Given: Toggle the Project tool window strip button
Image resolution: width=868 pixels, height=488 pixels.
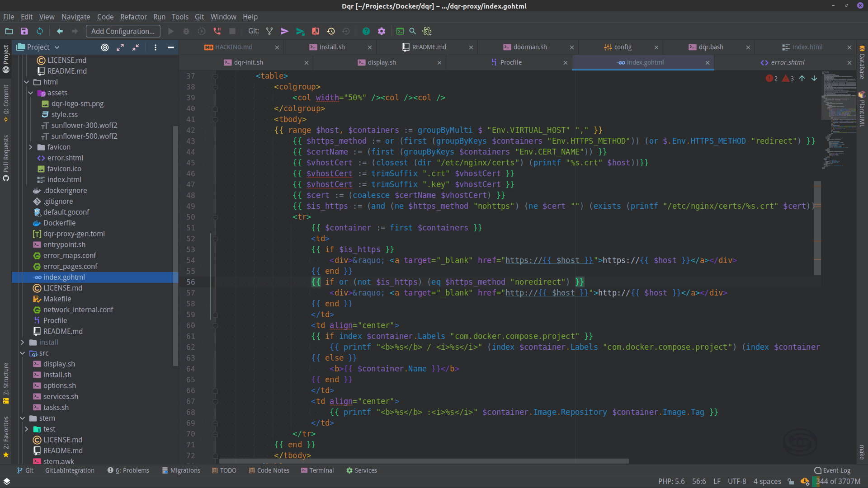Looking at the screenshot, I should [6, 59].
